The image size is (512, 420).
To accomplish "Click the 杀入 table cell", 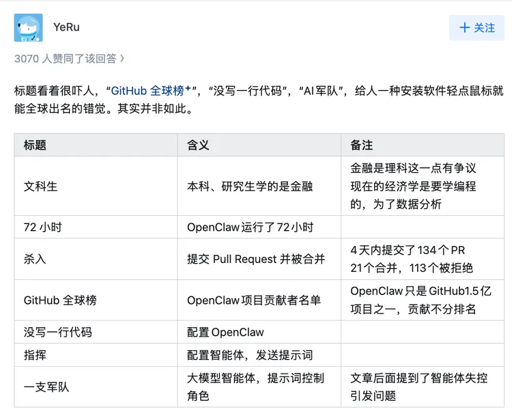I will (x=35, y=259).
